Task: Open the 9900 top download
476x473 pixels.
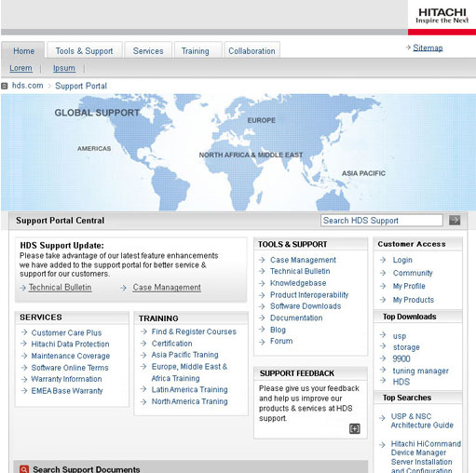Action: 401,358
